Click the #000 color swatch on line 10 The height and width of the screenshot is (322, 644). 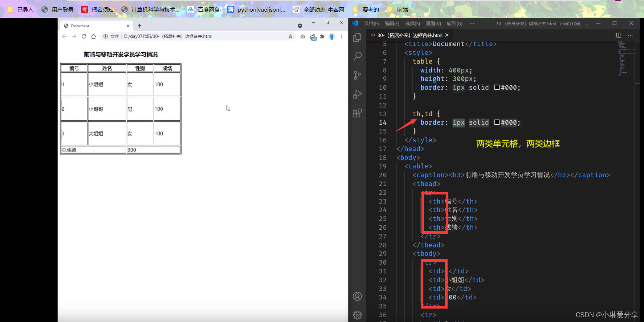(497, 87)
